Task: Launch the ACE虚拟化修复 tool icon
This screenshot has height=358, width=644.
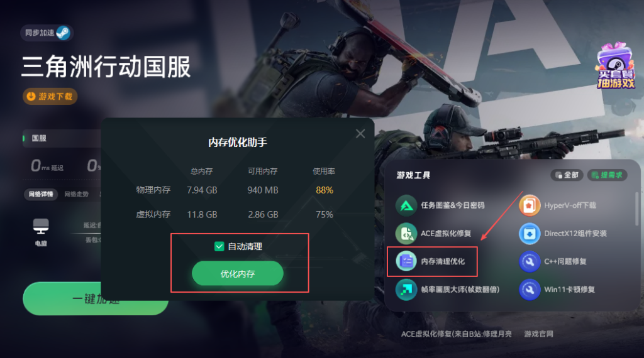Action: 406,234
